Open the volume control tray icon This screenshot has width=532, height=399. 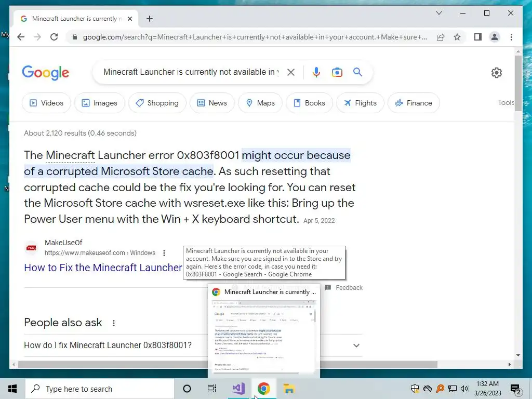click(x=464, y=389)
